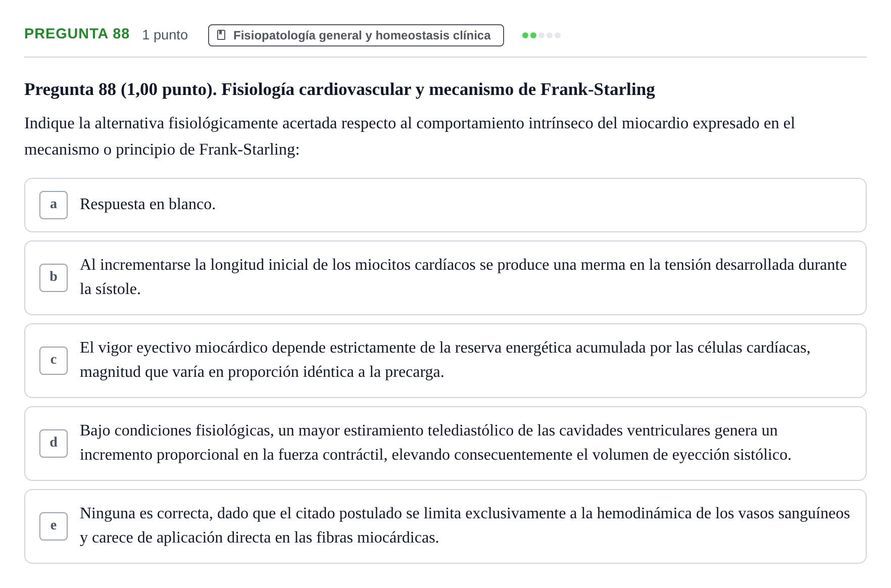
Task: Click the question title about Frank-Starling
Action: [339, 89]
